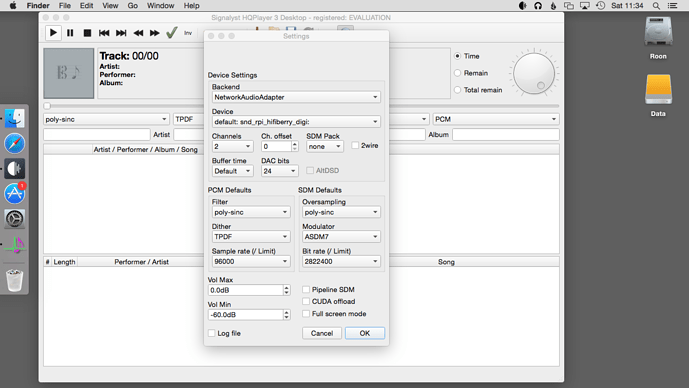
Task: Click the Vol Max stepper arrows
Action: pyautogui.click(x=286, y=290)
